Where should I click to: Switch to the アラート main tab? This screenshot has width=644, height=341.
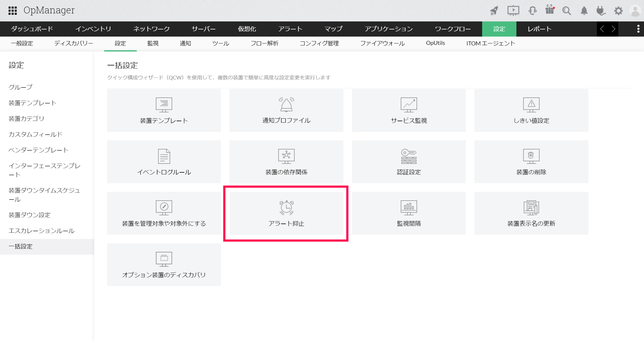click(x=290, y=29)
